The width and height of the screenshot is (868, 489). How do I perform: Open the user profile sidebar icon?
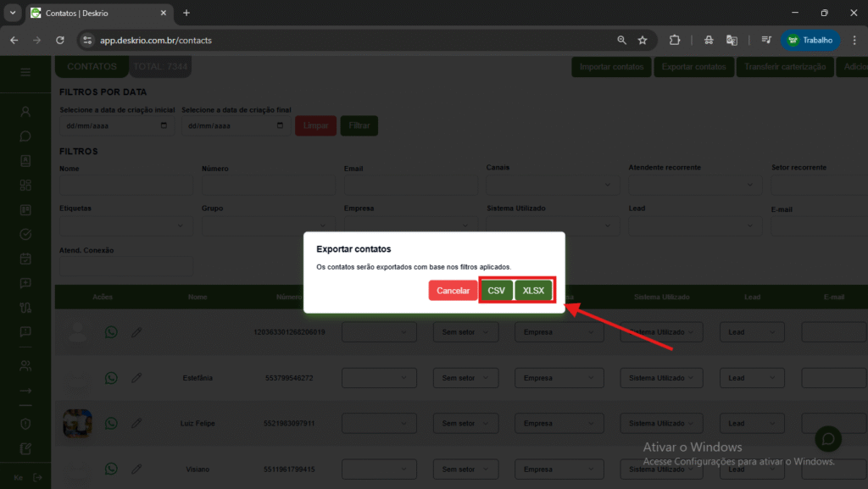pos(25,112)
